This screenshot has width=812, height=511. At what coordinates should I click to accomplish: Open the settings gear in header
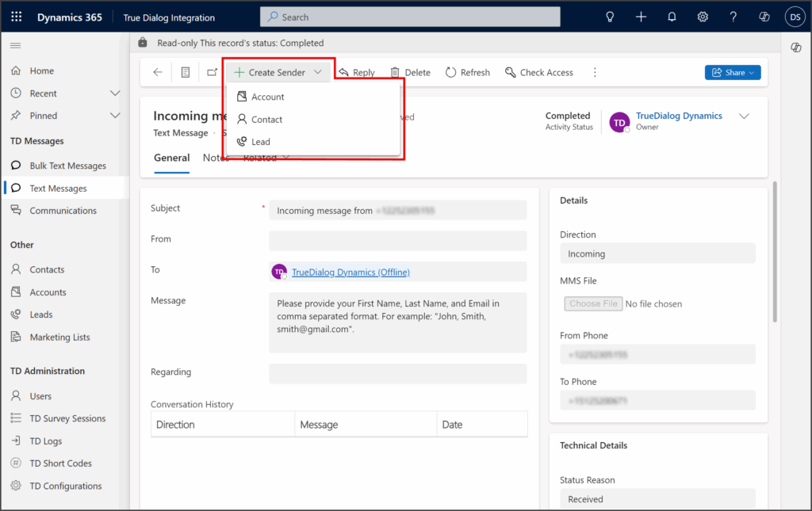point(703,17)
